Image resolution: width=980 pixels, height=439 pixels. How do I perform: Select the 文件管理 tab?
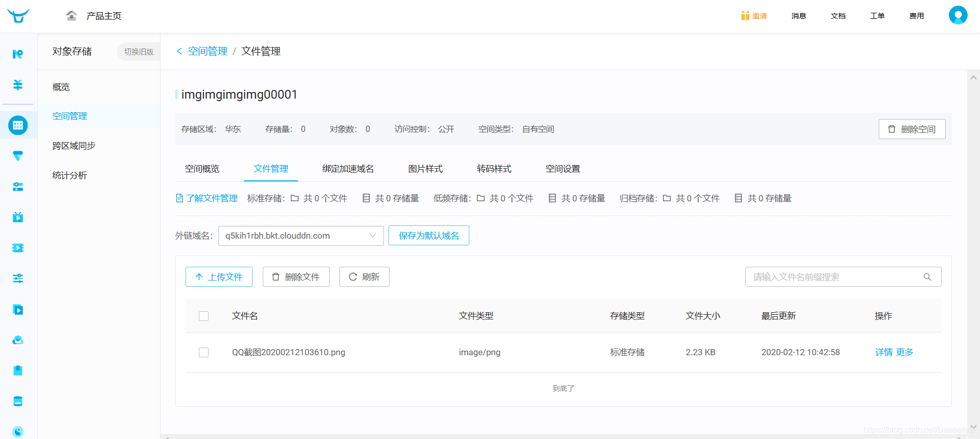[271, 169]
